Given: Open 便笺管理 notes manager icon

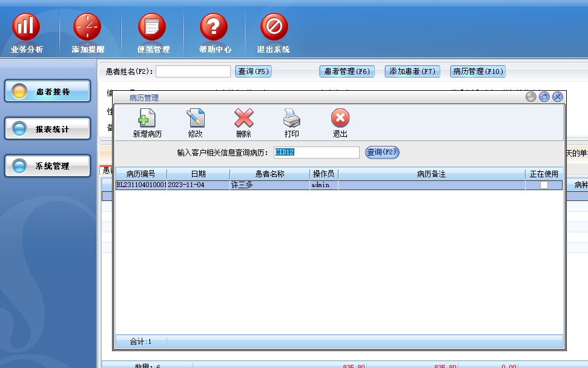Looking at the screenshot, I should click(x=152, y=27).
